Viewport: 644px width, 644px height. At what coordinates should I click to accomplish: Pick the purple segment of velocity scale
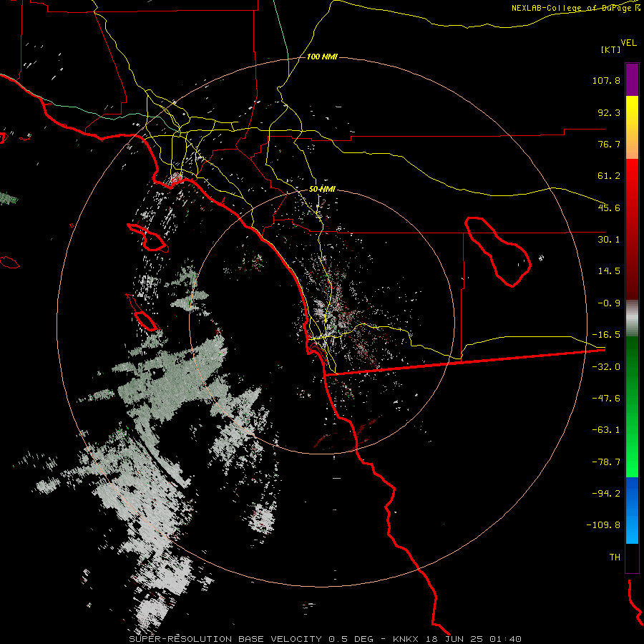click(632, 79)
